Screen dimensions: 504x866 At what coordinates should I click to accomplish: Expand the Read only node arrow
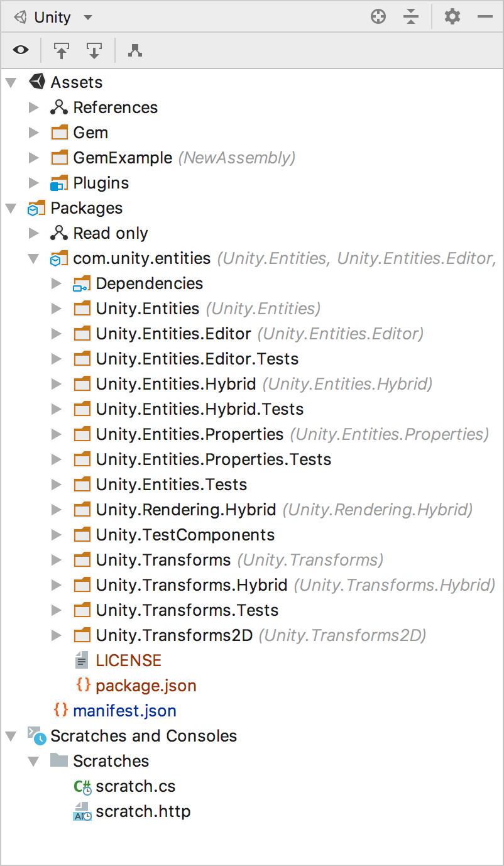point(34,233)
